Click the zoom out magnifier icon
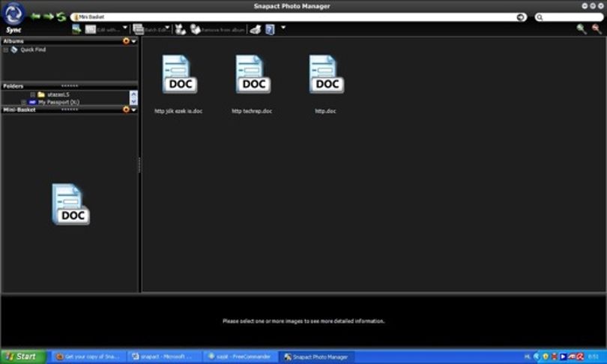607x364 pixels. click(x=597, y=29)
